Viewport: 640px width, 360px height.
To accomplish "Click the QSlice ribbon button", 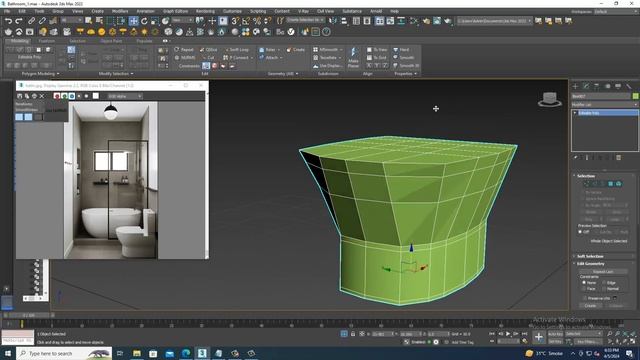I will (x=208, y=50).
